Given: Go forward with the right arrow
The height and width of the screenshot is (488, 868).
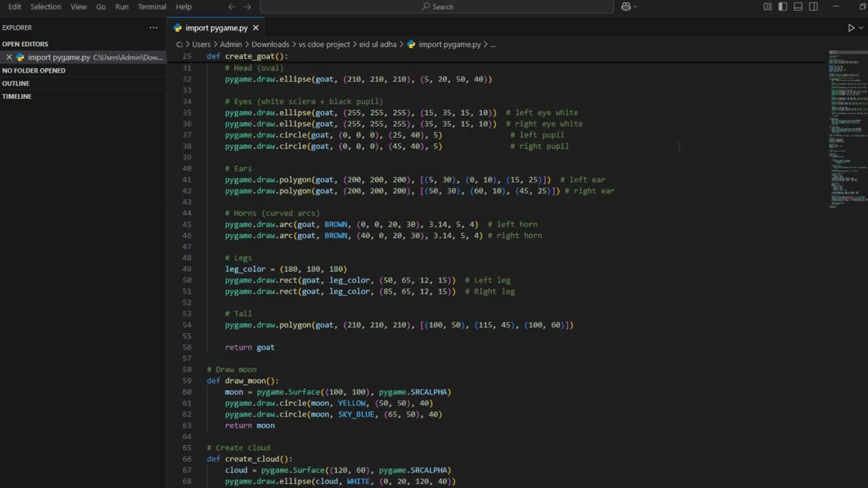Looking at the screenshot, I should pos(248,7).
